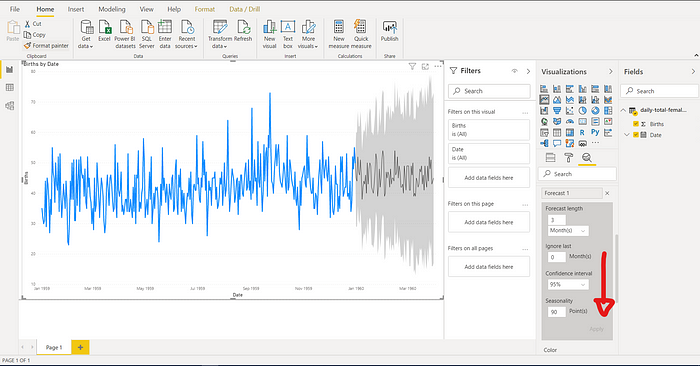Open the Analytics magnifier pane
700x366 pixels.
[587, 158]
